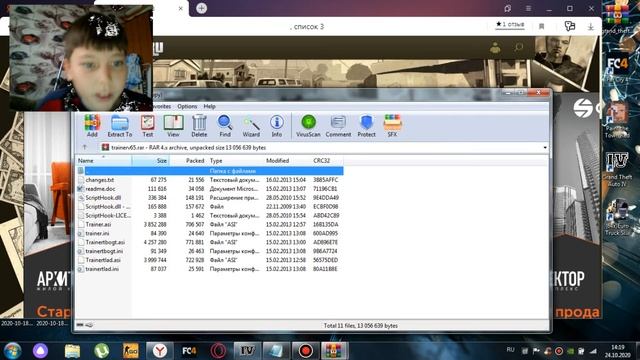This screenshot has width=640, height=360.
Task: Select the parent folder row at top
Action: (x=210, y=171)
